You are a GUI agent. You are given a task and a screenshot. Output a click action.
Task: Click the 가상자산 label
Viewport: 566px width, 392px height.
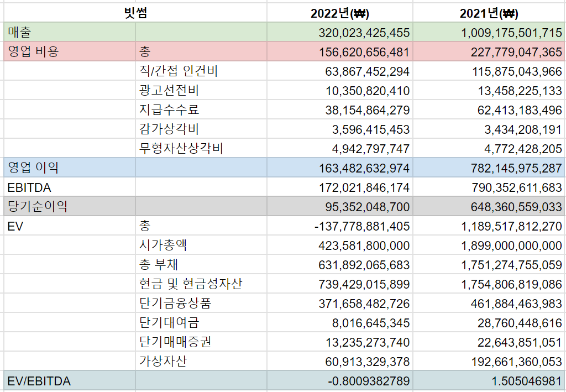tap(163, 362)
